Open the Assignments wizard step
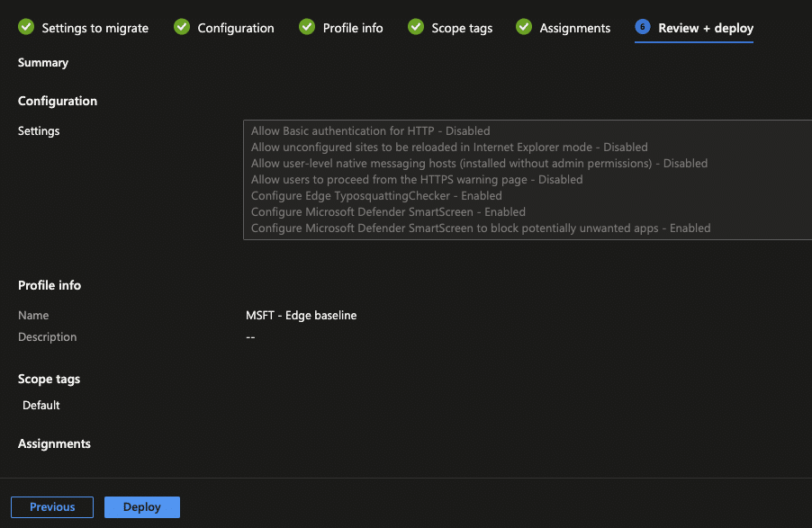 coord(574,28)
